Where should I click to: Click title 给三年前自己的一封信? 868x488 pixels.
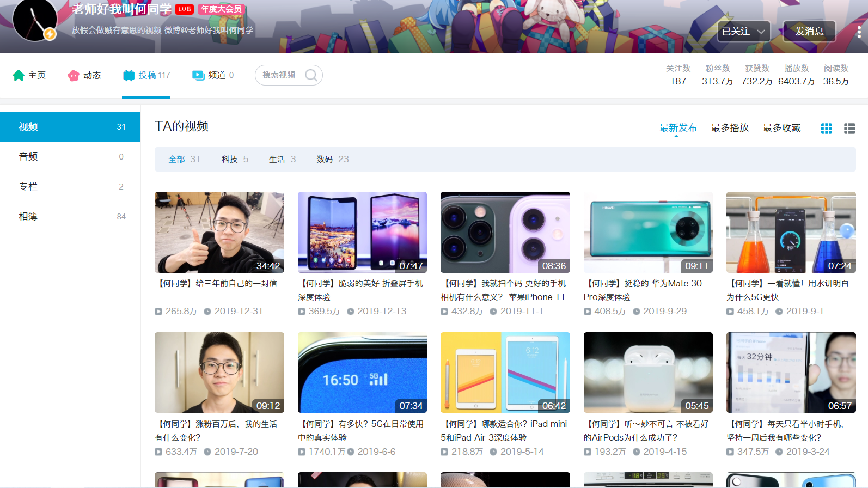pos(216,283)
